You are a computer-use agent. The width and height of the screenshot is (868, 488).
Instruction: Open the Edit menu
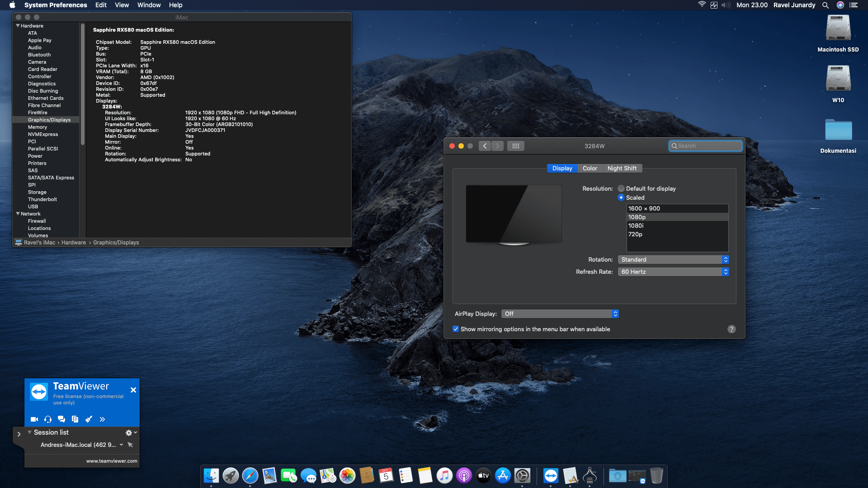tap(101, 5)
